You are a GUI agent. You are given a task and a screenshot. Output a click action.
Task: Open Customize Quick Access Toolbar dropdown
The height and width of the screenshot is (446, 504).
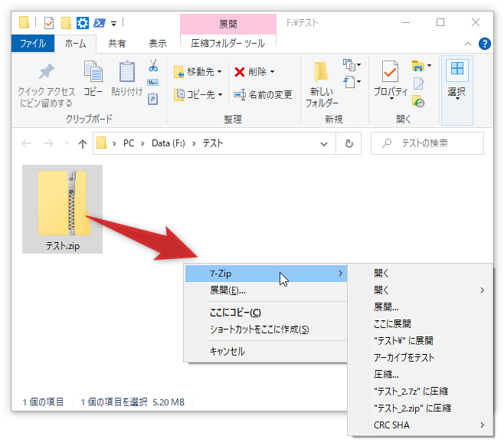tap(114, 24)
